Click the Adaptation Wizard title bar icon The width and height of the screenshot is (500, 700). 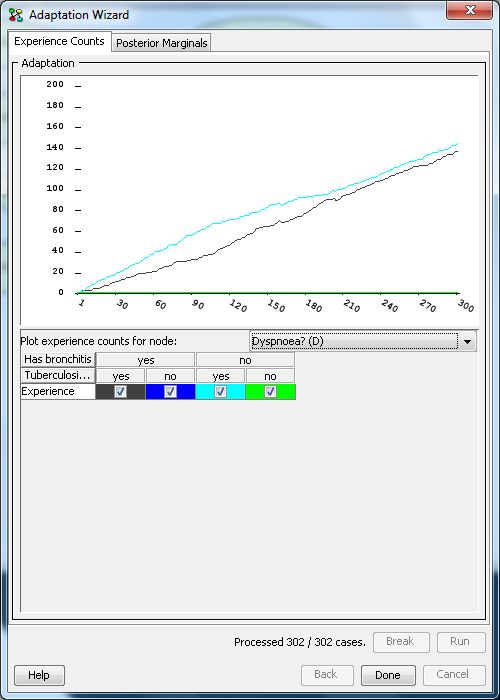tap(16, 15)
